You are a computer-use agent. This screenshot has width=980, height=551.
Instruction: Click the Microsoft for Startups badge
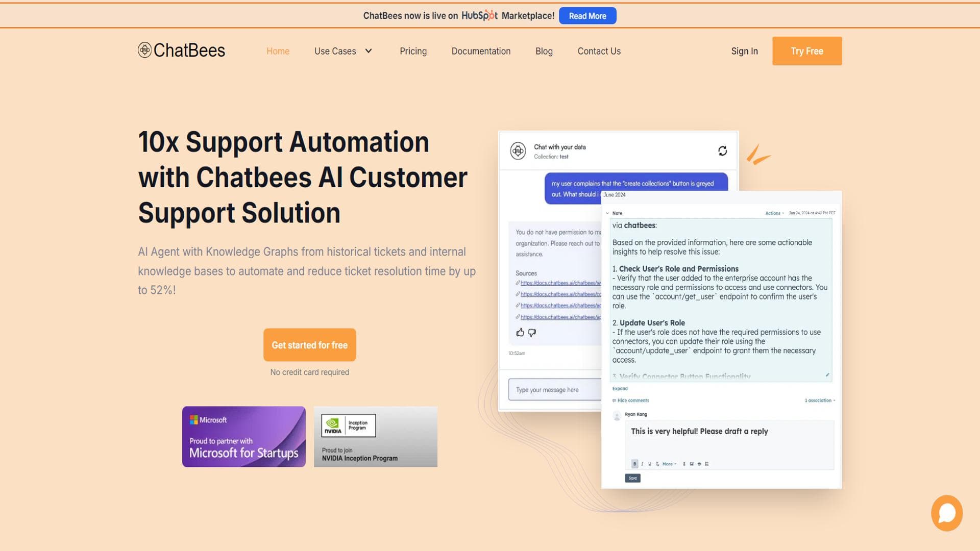click(x=243, y=437)
